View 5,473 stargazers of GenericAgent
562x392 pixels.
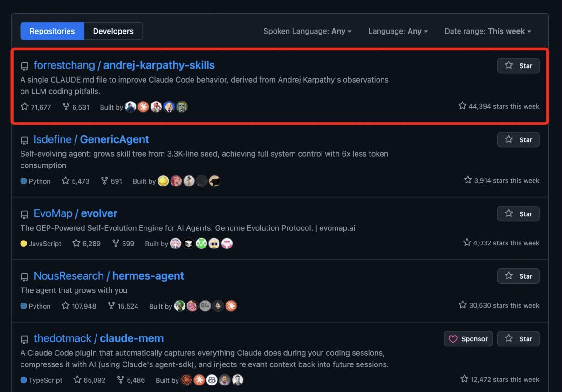tap(75, 181)
